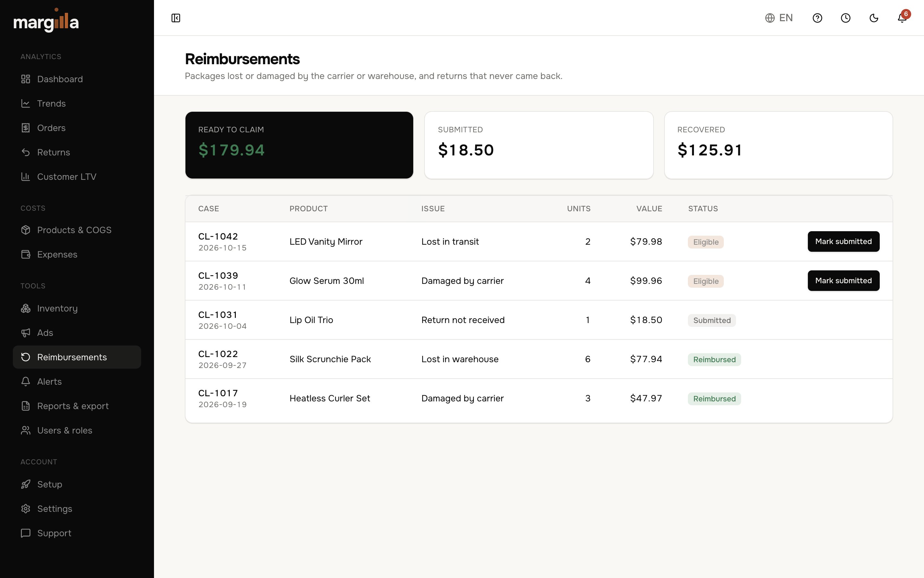Click the Setup rocket icon
The image size is (924, 578).
tap(26, 484)
